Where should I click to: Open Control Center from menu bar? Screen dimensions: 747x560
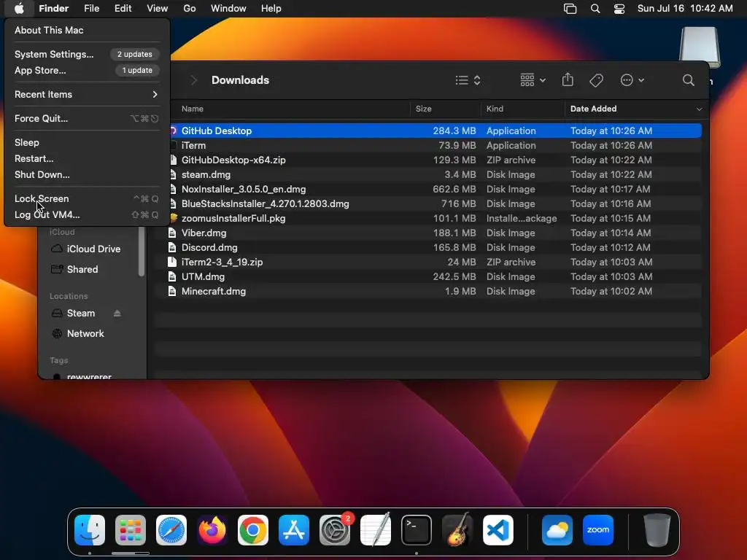coord(619,9)
